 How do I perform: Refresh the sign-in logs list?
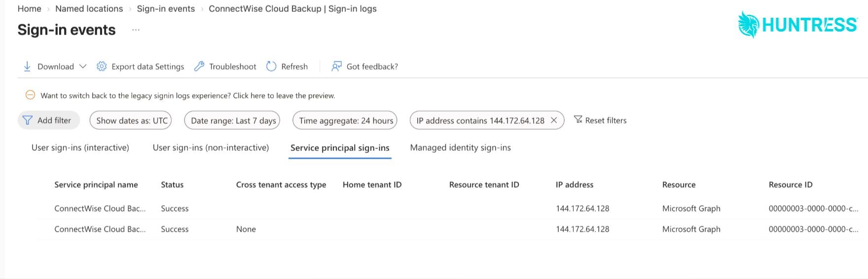tap(294, 67)
